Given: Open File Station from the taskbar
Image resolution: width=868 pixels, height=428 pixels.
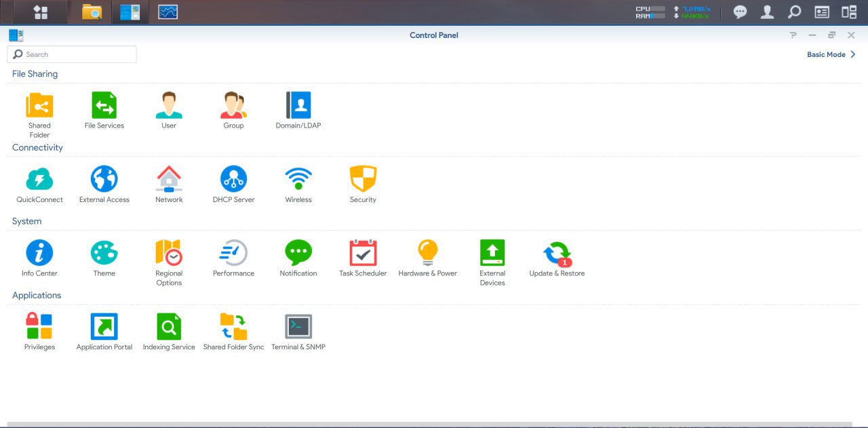Looking at the screenshot, I should [x=92, y=12].
